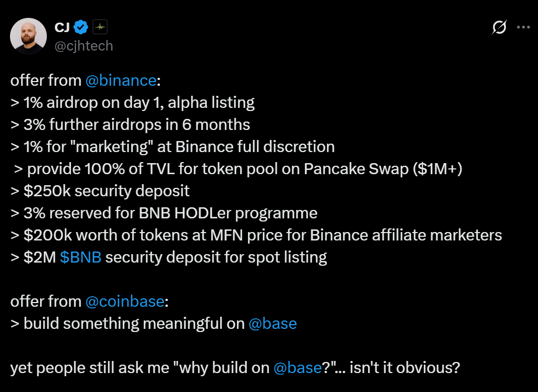Screen dimensions: 538x392
Task: Open CJ's profile picture avatar
Action: click(x=28, y=36)
